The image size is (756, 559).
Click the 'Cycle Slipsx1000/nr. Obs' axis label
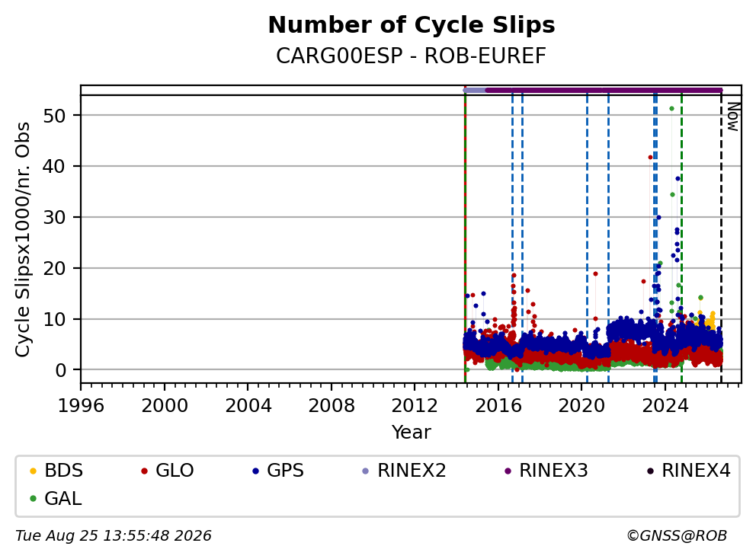22,239
